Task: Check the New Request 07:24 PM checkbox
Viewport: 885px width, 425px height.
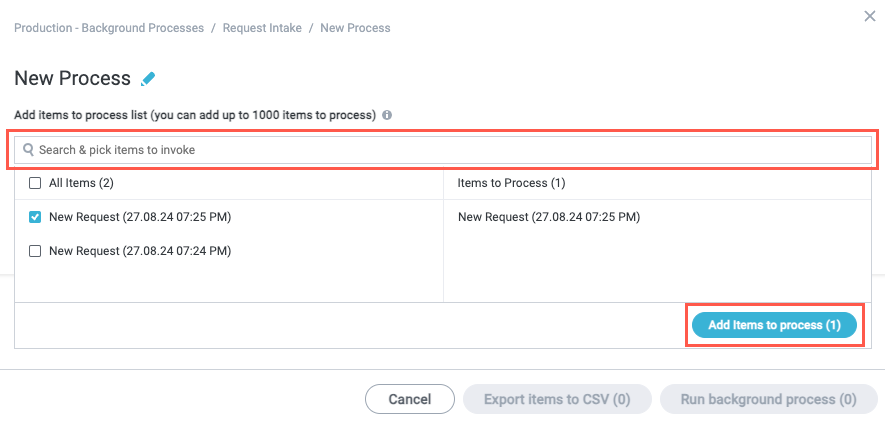Action: 35,251
